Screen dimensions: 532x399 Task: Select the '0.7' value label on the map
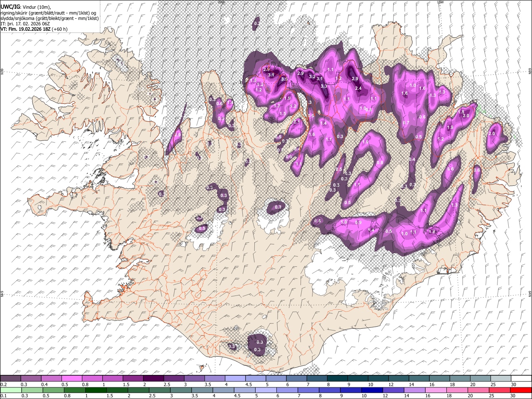point(406,123)
